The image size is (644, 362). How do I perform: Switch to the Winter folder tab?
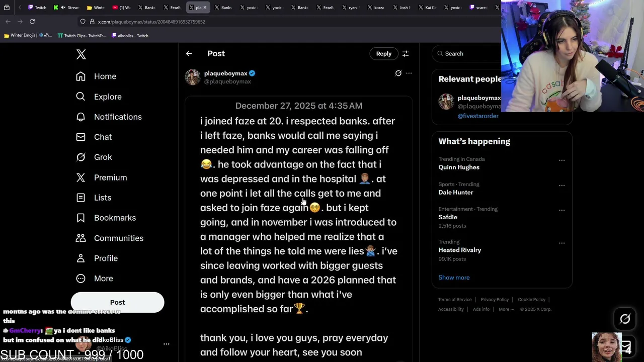(96, 8)
